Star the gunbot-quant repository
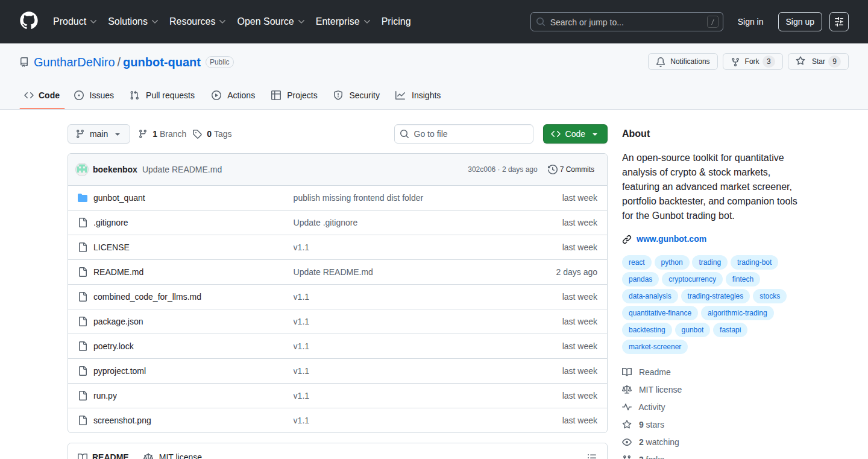The width and height of the screenshot is (868, 459). [x=818, y=62]
